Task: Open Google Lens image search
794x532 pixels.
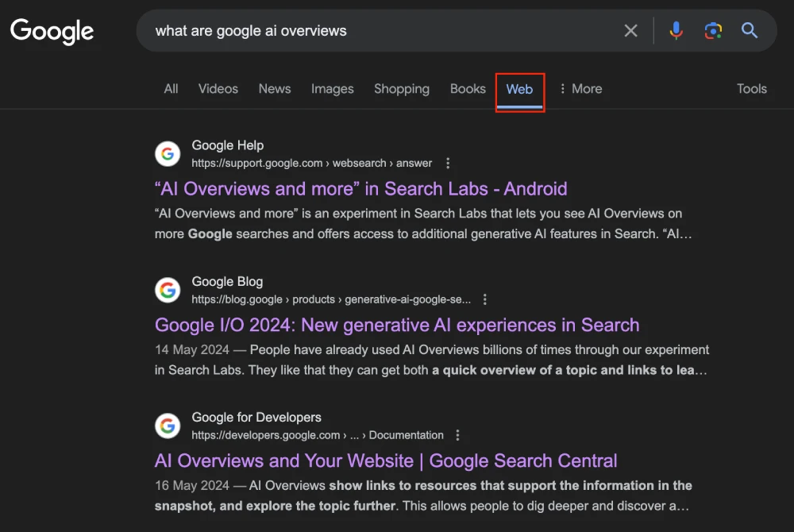Action: 713,31
